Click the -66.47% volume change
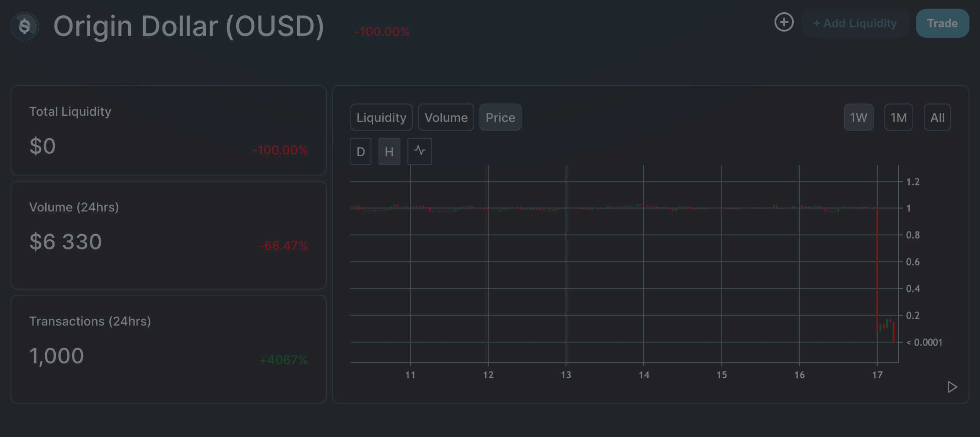Screen dimensions: 980x437 [284, 246]
